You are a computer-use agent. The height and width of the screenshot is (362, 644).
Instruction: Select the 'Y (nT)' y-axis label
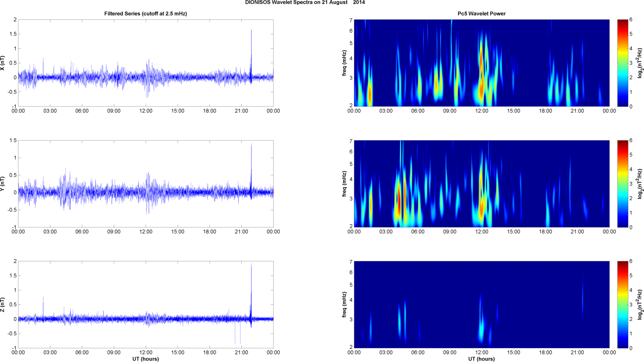tap(3, 184)
